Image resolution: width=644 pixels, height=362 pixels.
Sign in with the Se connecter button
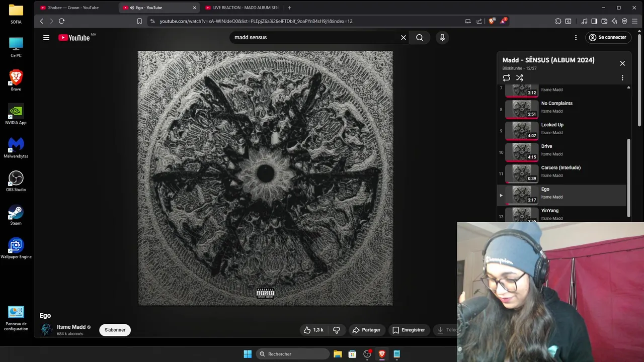[x=607, y=37]
